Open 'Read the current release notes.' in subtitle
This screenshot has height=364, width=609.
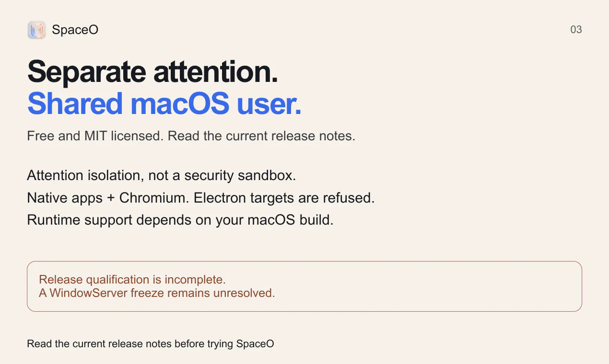(x=262, y=136)
